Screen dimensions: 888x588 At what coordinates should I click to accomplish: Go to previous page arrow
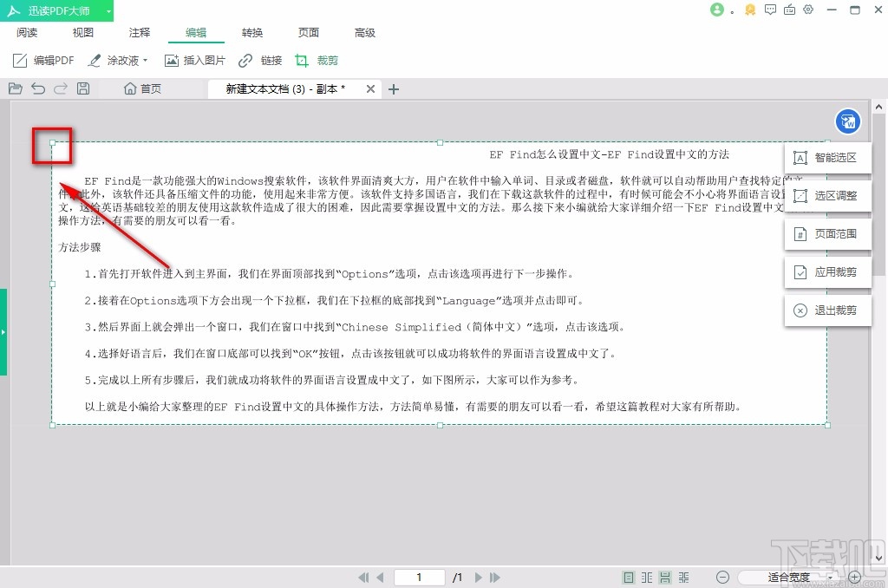[380, 578]
